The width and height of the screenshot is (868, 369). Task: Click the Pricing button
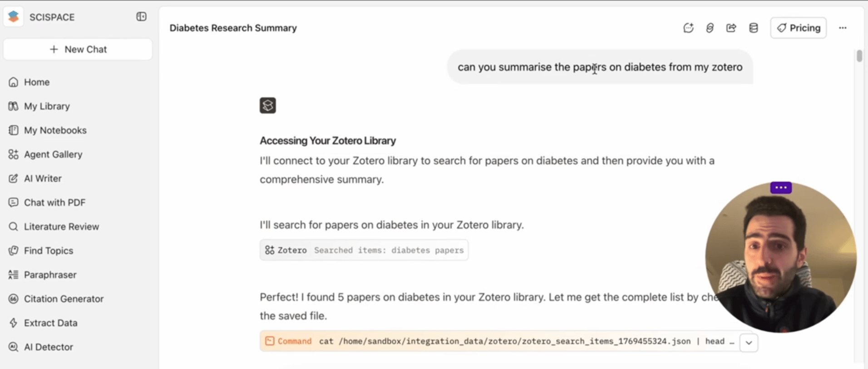point(798,28)
